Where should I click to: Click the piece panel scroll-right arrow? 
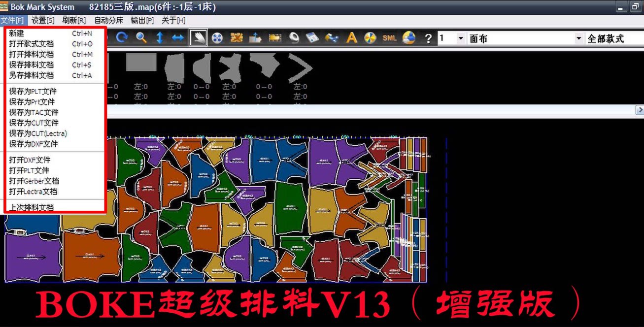click(640, 110)
